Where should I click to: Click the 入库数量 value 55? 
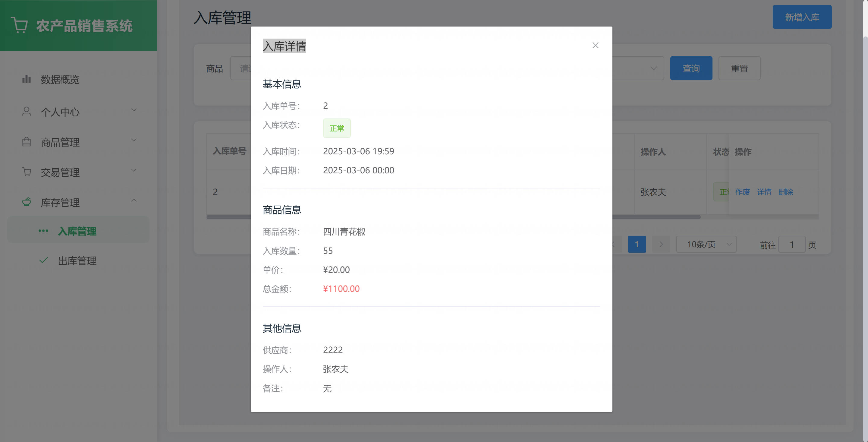tap(328, 251)
